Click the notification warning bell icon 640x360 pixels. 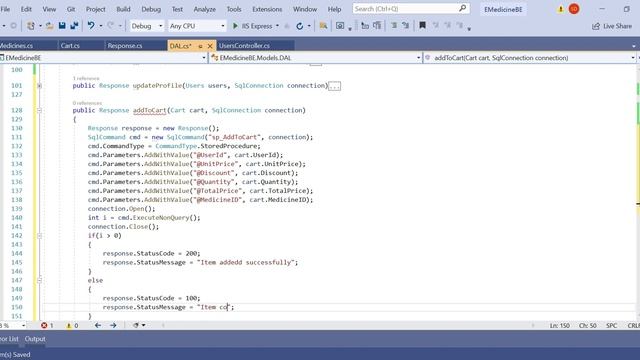[561, 9]
